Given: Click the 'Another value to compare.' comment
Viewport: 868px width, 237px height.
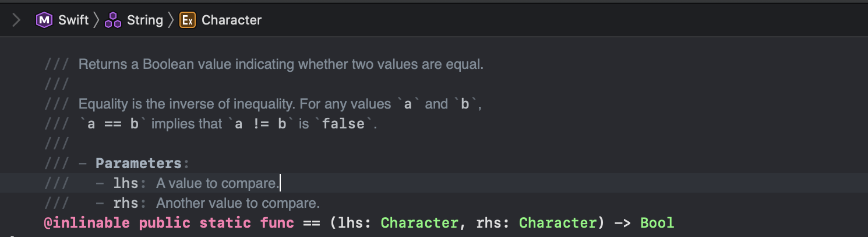Looking at the screenshot, I should pos(238,204).
